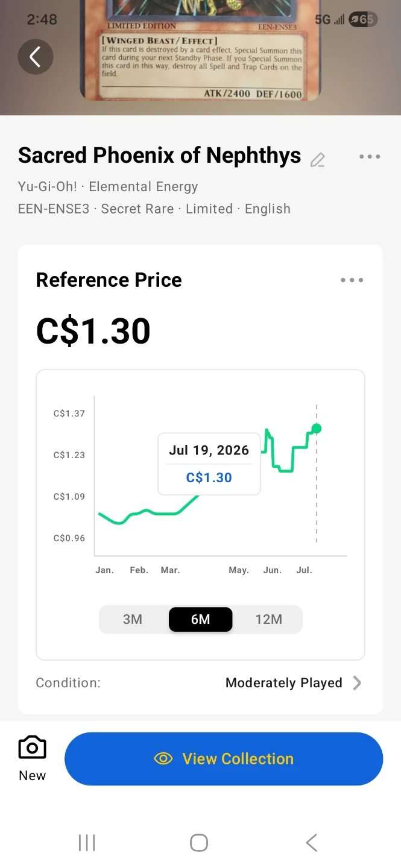Click View Collection button
The image size is (401, 868).
pos(224,759)
